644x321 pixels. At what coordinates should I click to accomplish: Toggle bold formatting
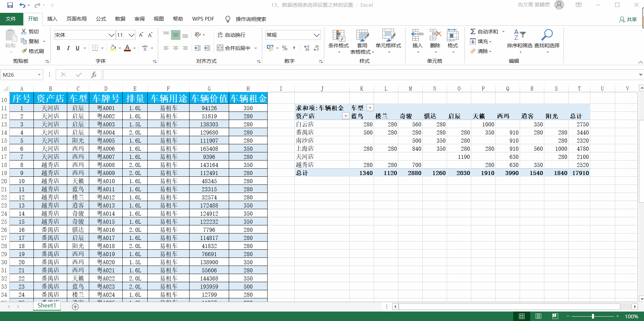click(x=58, y=48)
